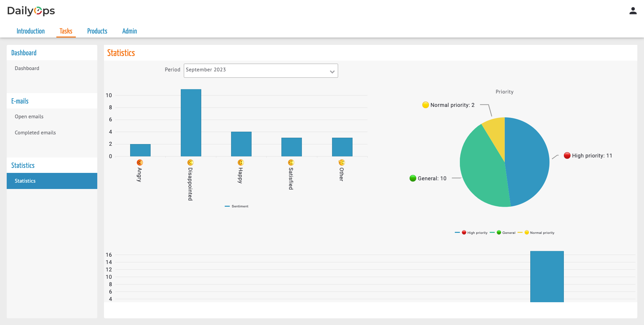Click the Angry emoji icon on the chart axis

pos(140,162)
